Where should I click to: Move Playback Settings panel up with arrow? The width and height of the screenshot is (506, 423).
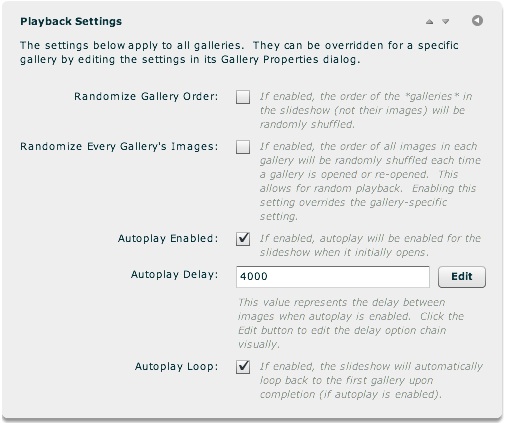[429, 22]
